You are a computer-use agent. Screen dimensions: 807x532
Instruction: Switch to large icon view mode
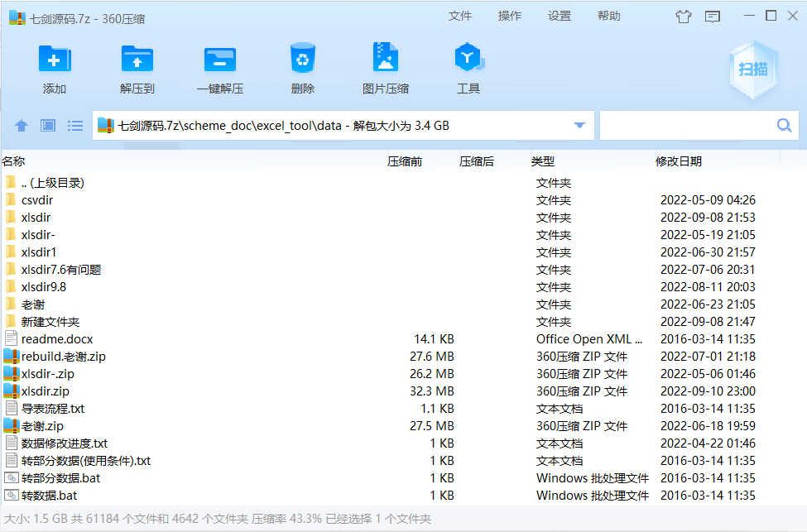click(x=48, y=126)
